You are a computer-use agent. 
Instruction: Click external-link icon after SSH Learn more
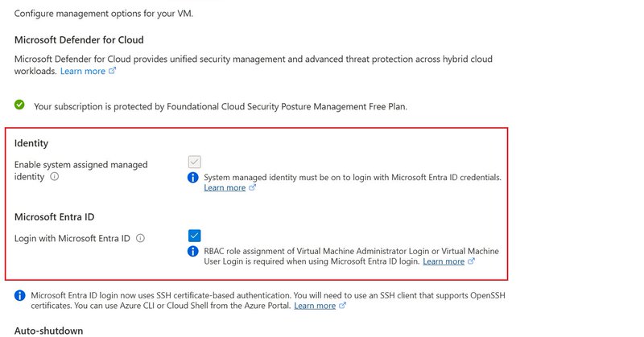click(x=342, y=306)
